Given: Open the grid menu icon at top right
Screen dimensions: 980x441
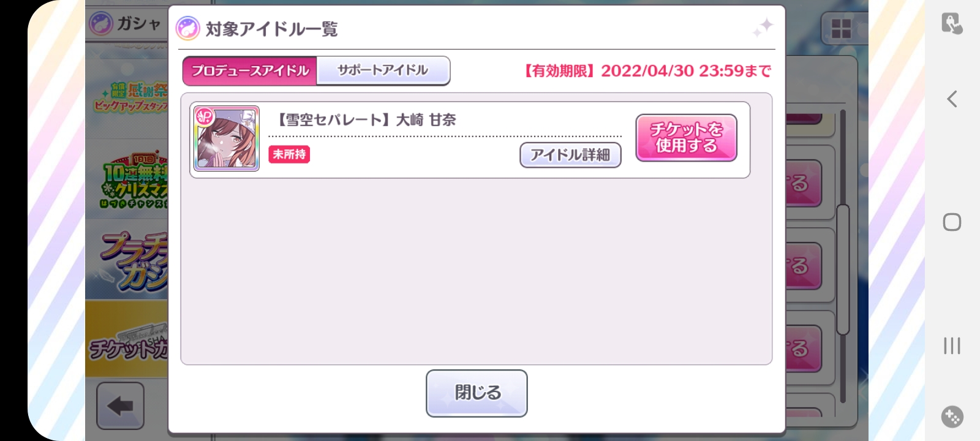Looking at the screenshot, I should click(x=840, y=28).
